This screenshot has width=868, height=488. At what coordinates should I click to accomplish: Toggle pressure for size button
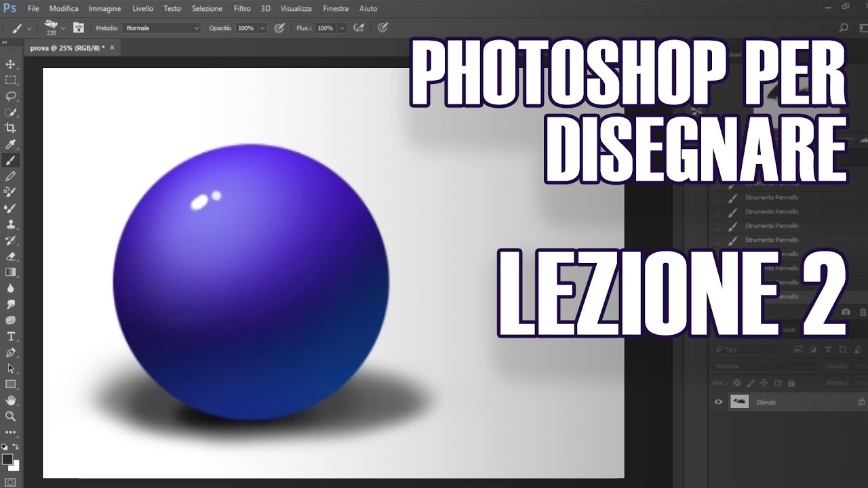coord(382,28)
